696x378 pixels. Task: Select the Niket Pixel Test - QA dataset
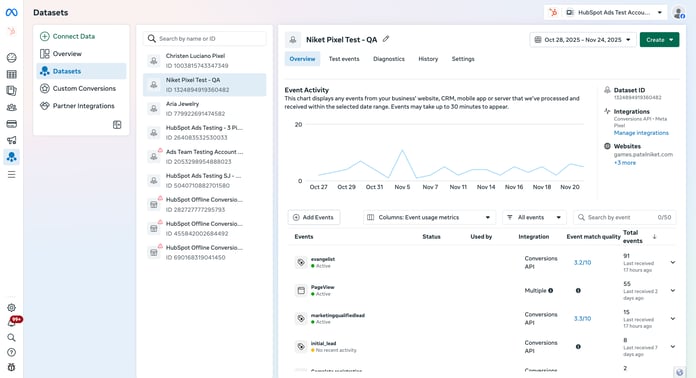point(205,85)
